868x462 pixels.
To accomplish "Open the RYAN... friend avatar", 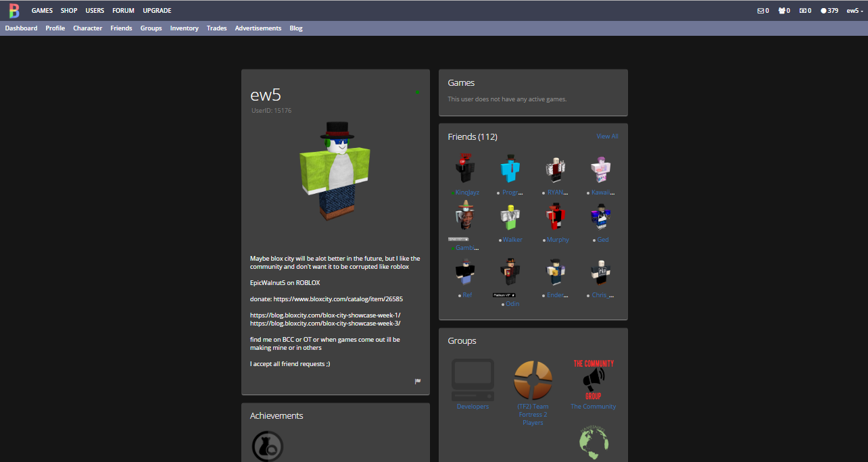I will click(x=556, y=170).
